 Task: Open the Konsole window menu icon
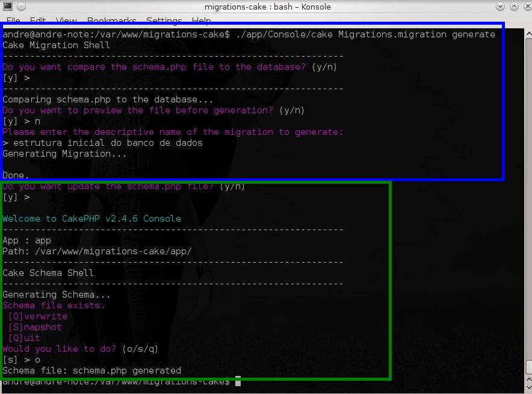pyautogui.click(x=7, y=6)
